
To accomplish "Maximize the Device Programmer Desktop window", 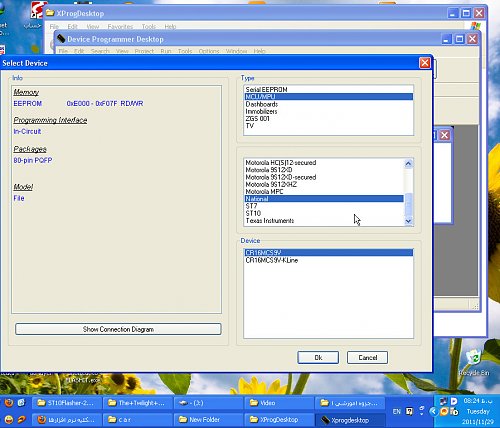I will click(459, 39).
